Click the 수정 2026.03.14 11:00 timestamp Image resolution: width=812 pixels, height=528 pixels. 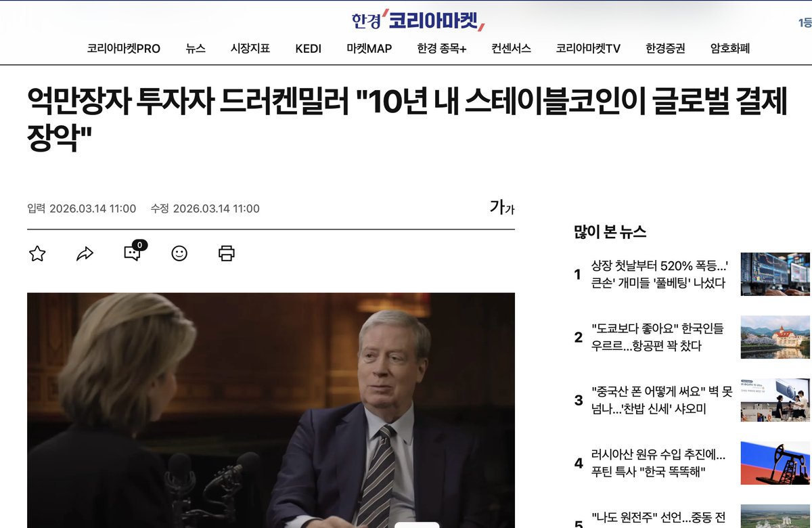(x=205, y=208)
